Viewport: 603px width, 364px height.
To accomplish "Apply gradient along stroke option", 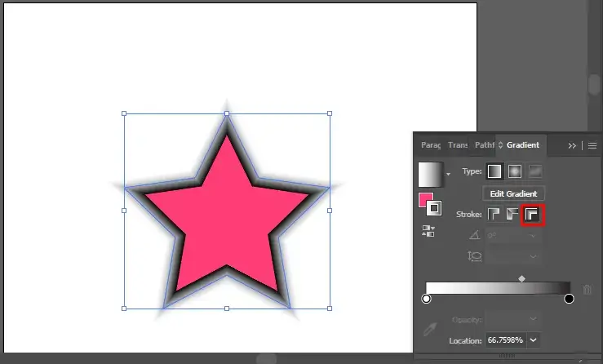I will point(512,214).
